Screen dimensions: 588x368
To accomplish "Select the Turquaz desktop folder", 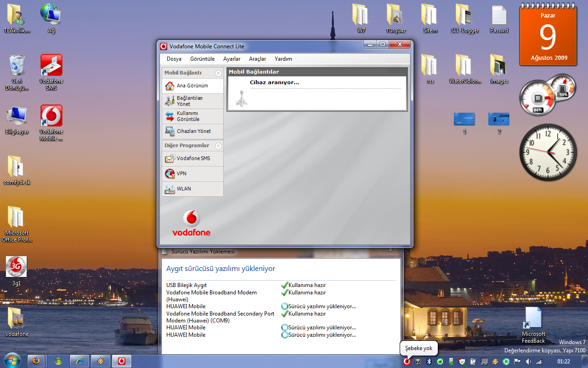I will click(x=396, y=18).
